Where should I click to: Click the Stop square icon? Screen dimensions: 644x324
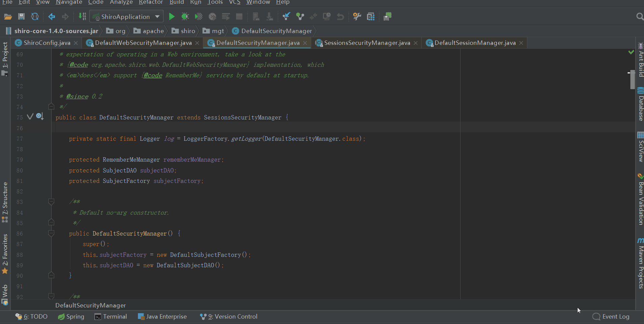click(239, 17)
